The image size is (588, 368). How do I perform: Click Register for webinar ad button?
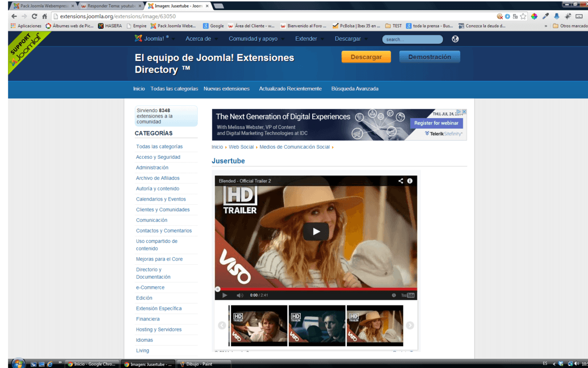tap(436, 123)
